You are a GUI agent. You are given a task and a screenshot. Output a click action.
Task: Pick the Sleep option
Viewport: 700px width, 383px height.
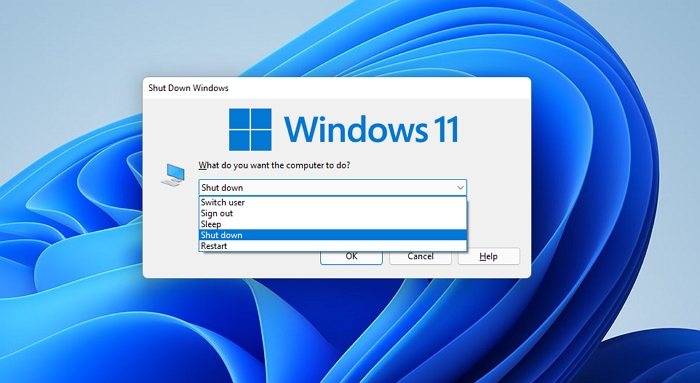coord(333,224)
